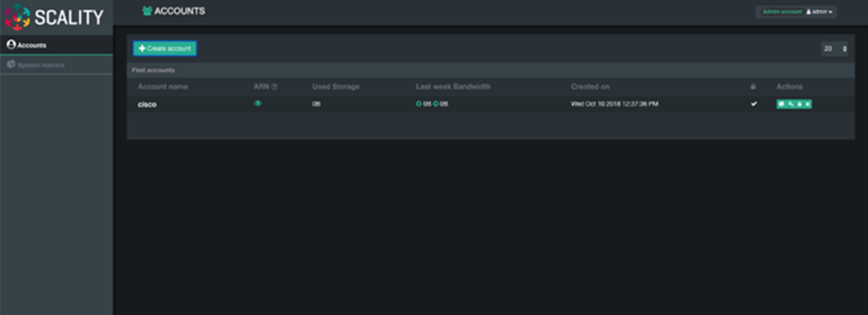Click the first action icon for cisco
868x315 pixels.
click(x=781, y=104)
